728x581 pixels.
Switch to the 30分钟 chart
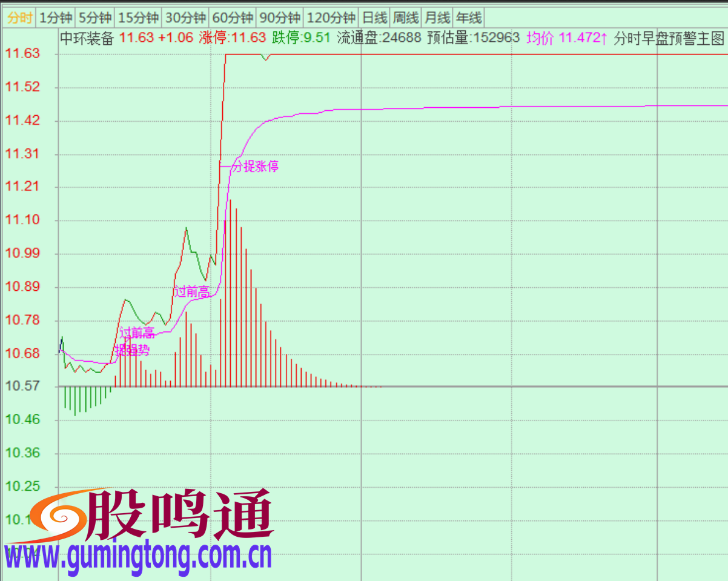coord(185,18)
